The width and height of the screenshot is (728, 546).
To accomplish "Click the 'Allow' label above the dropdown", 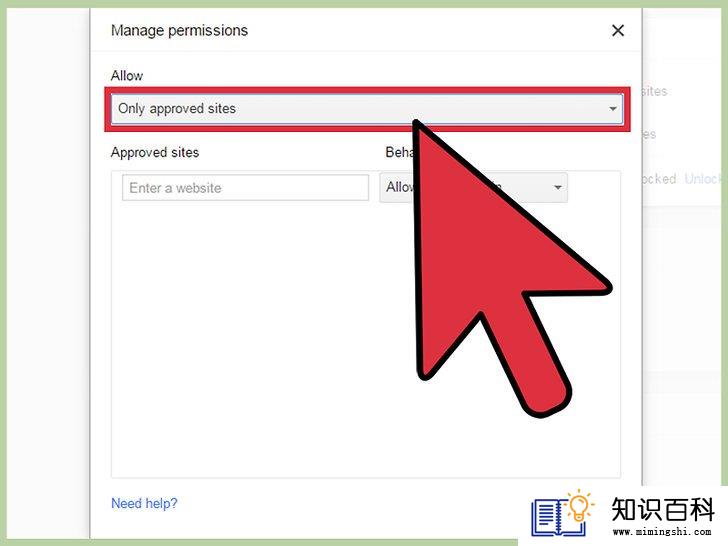I will (127, 76).
